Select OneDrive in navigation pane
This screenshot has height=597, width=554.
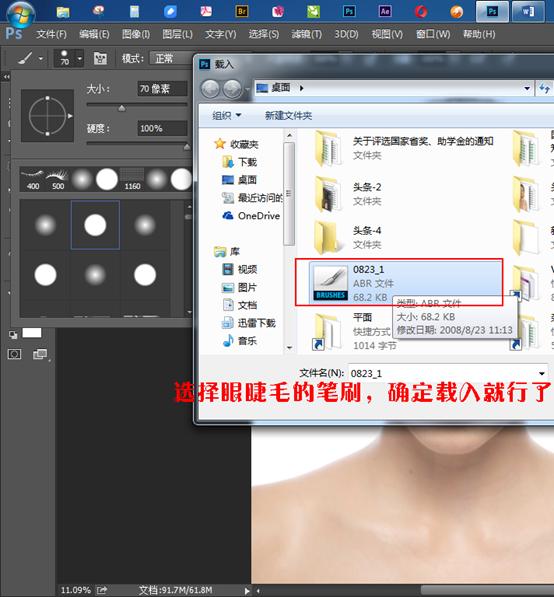click(x=252, y=215)
